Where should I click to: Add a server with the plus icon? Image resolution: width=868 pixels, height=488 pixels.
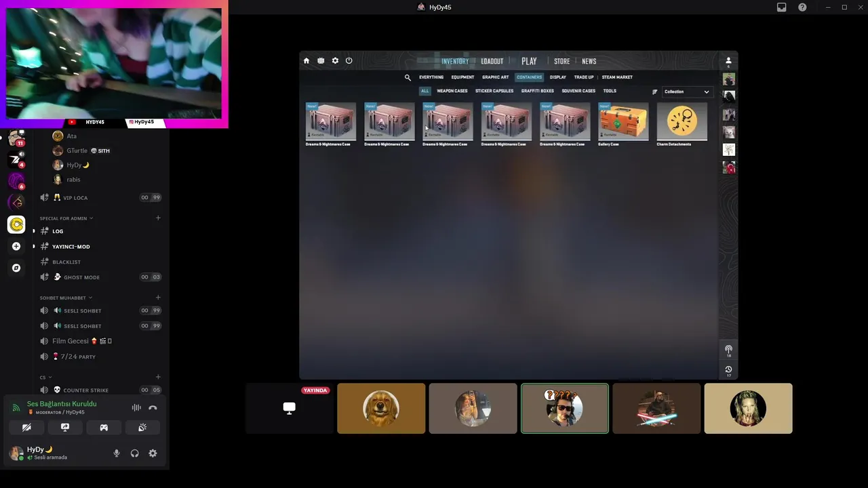pos(16,246)
